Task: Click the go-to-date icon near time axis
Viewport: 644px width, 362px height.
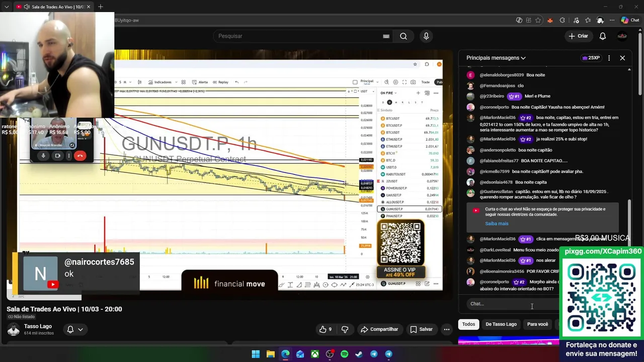Action: (x=367, y=277)
